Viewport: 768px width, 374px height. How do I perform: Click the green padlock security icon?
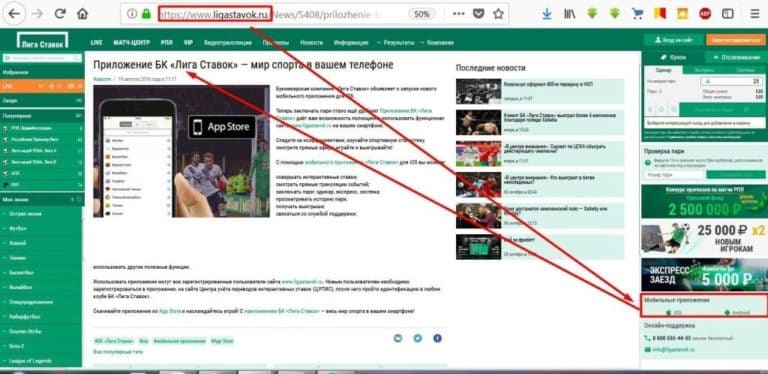coord(146,14)
